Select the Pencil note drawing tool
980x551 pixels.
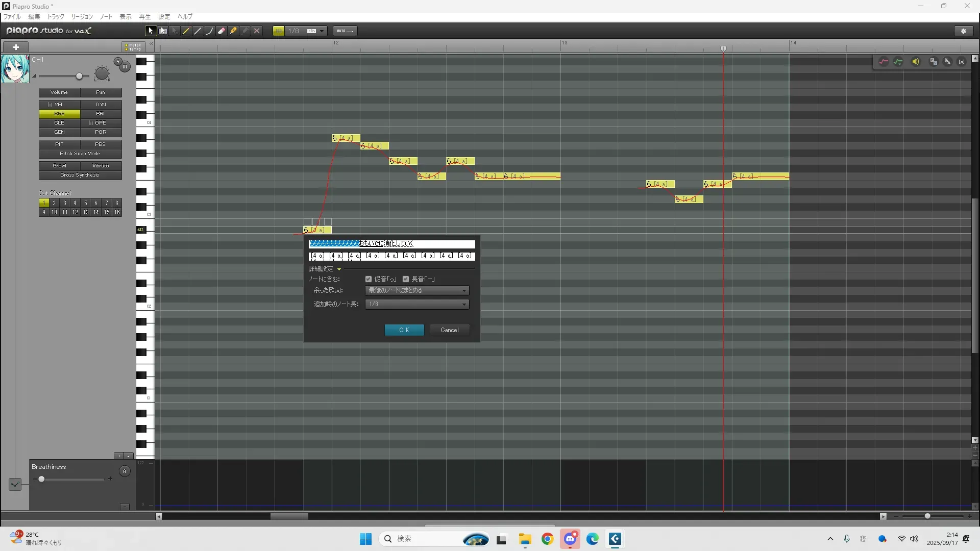186,31
